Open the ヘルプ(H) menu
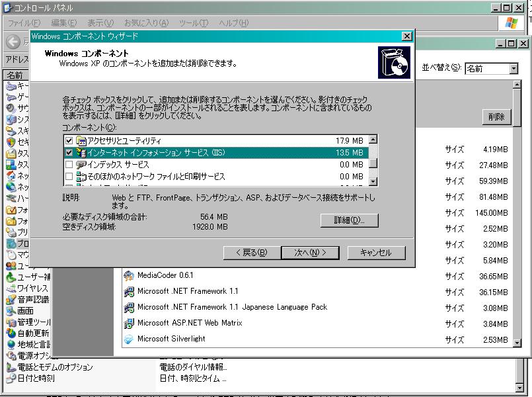532x397 pixels. (233, 22)
